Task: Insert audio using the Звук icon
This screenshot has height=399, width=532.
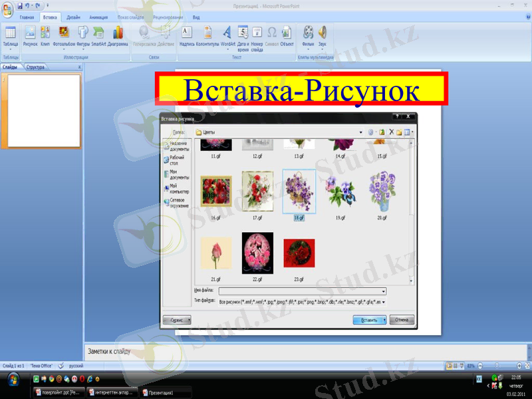Action: (x=322, y=33)
